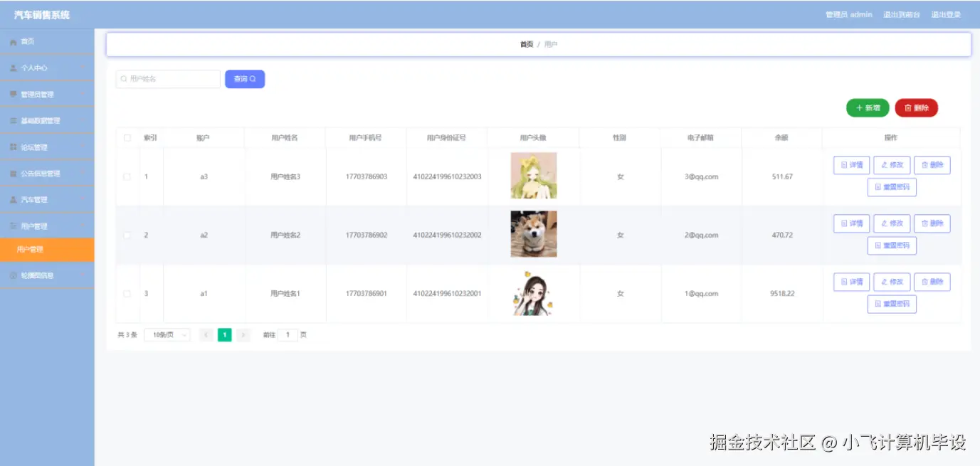Click 重置密码 for user a2
The width and height of the screenshot is (980, 466).
pos(892,245)
